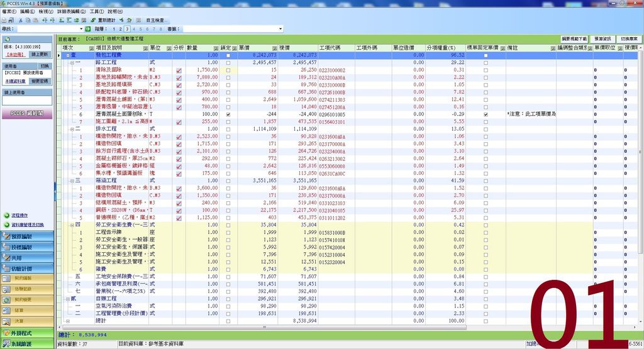644x349 pixels.
Task: Toggle 標單固定單價 checkbox in 發包工程費 row
Action: point(486,55)
